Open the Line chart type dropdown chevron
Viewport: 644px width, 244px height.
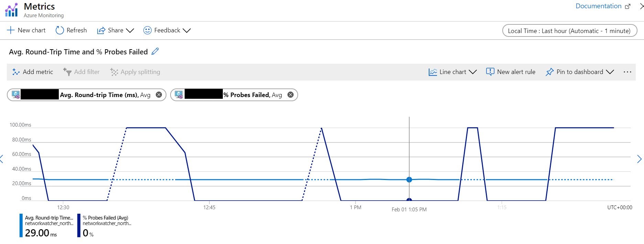473,72
